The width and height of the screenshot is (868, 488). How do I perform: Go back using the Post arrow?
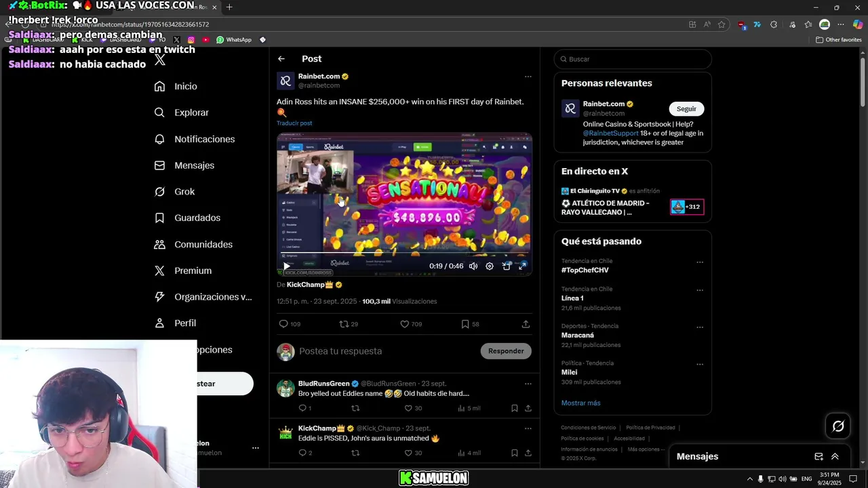281,59
